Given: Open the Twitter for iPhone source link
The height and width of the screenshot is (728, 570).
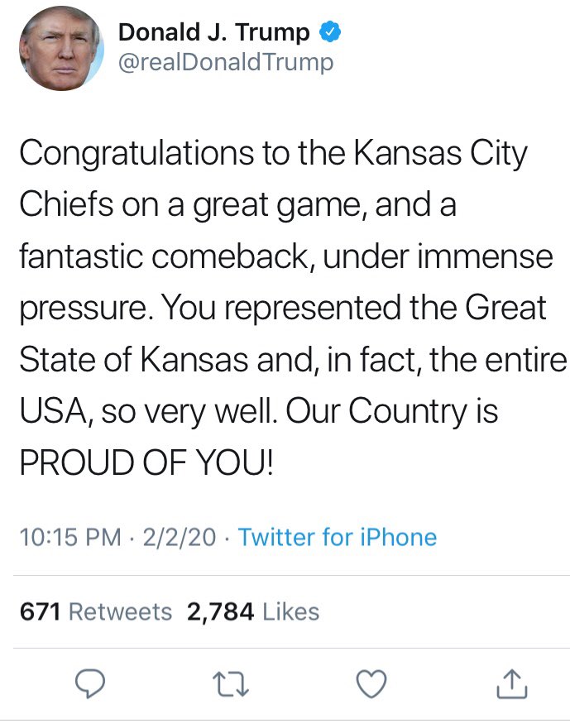Looking at the screenshot, I should 338,537.
